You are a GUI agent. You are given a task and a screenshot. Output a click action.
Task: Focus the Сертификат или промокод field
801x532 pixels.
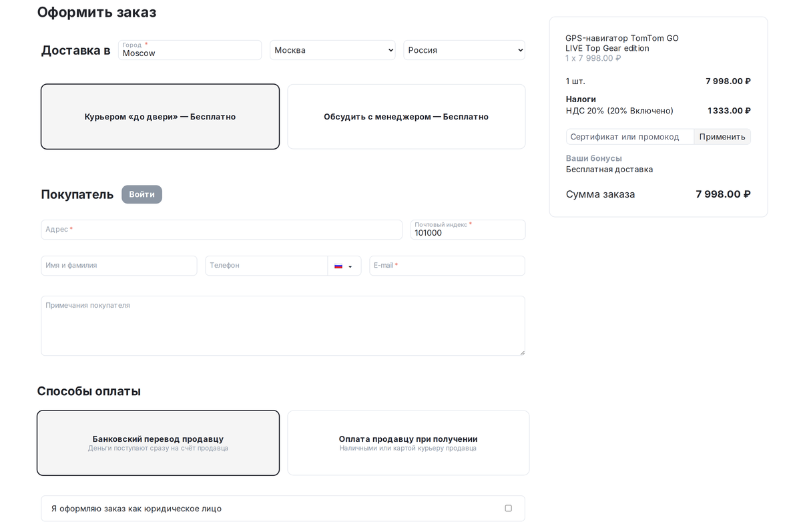[630, 137]
